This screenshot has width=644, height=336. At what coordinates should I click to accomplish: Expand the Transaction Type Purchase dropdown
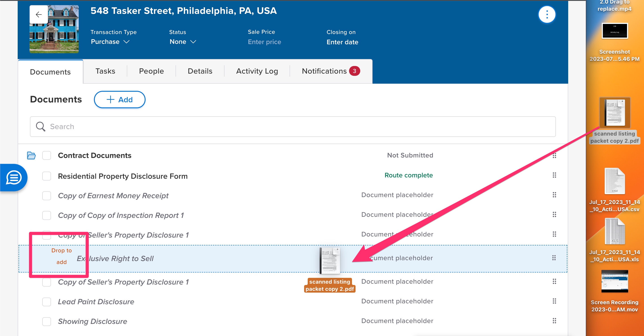pos(110,42)
